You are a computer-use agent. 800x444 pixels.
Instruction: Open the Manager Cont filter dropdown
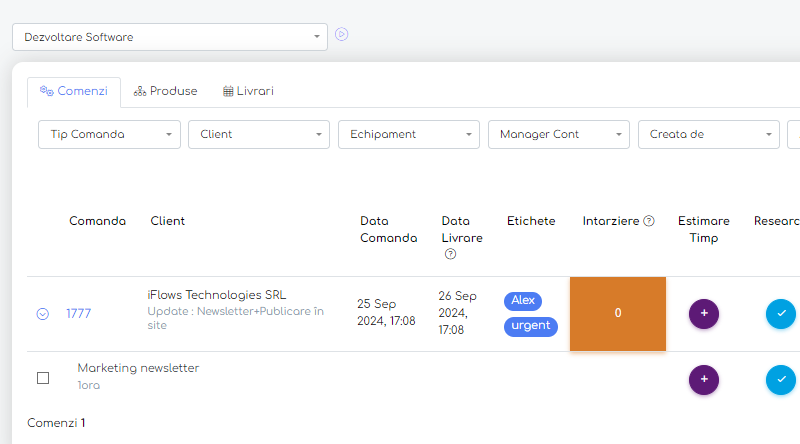tap(559, 134)
